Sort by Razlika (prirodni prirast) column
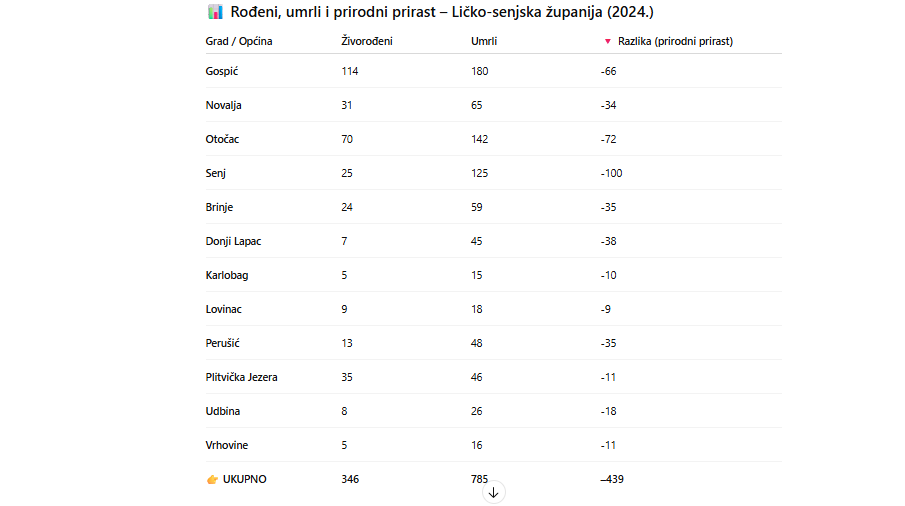905x506 pixels. [x=675, y=42]
